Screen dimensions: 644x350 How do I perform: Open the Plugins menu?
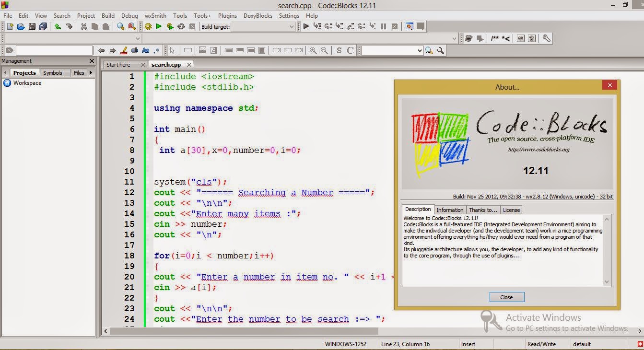click(227, 16)
